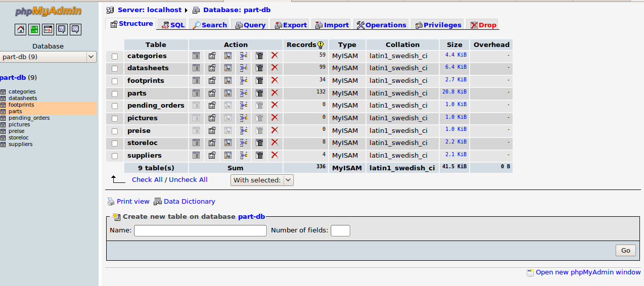Open parts table in left sidebar
Viewport: 644px width, 286px height.
[x=15, y=111]
